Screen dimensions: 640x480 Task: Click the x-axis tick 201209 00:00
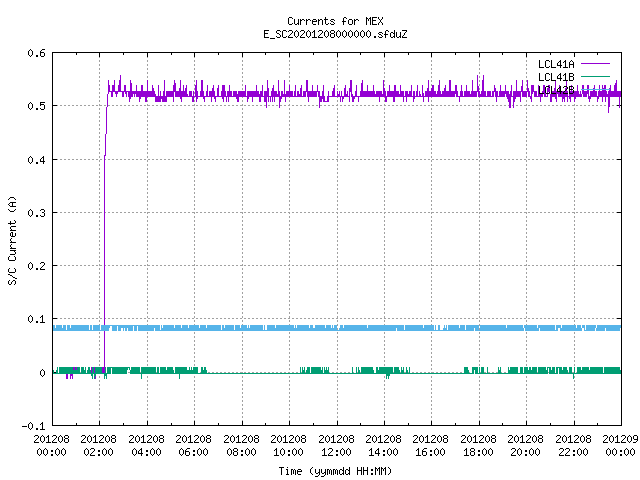coord(620,446)
